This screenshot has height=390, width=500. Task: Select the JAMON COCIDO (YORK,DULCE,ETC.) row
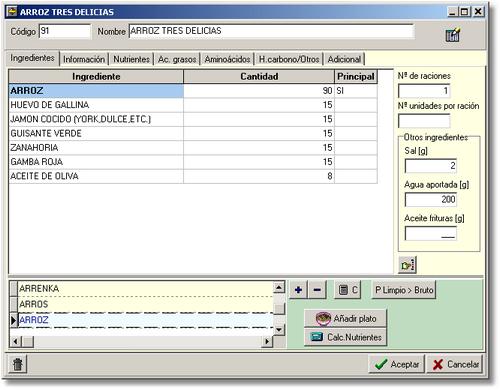point(193,119)
